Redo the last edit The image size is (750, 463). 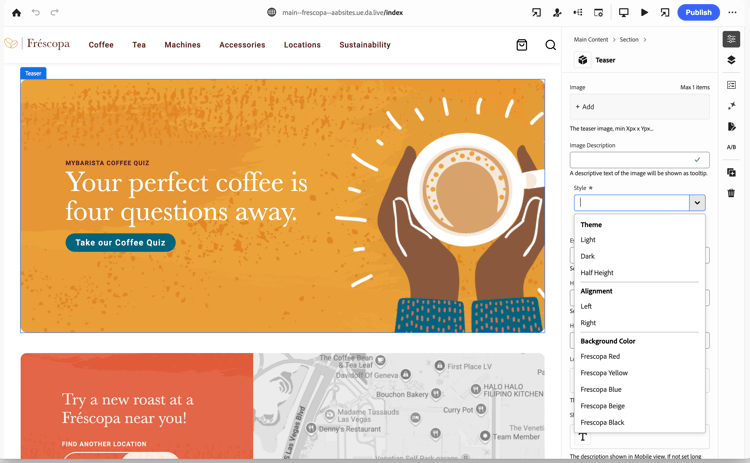55,12
